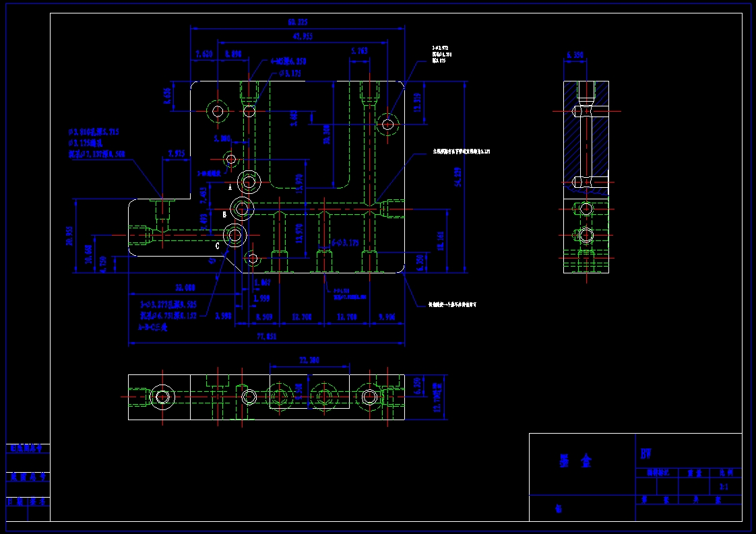Click the 日期 cell in the left border strip
The image size is (756, 534).
[x=13, y=502]
